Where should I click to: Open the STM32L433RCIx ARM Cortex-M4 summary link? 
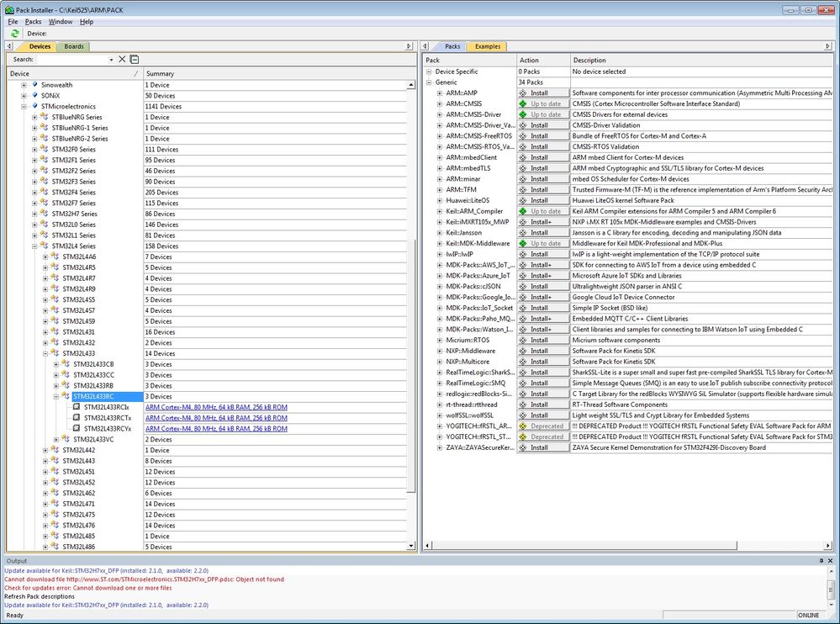tap(216, 407)
